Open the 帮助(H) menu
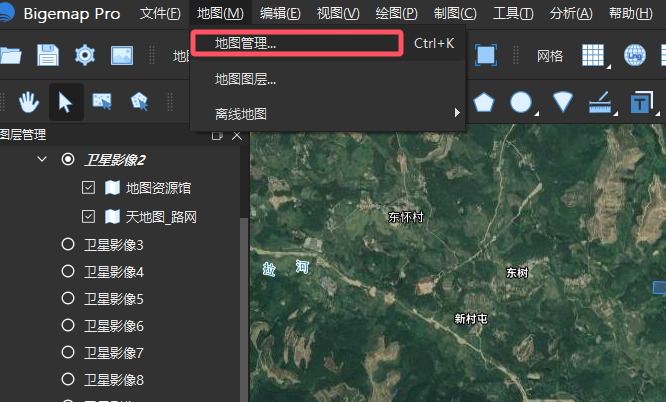 630,14
